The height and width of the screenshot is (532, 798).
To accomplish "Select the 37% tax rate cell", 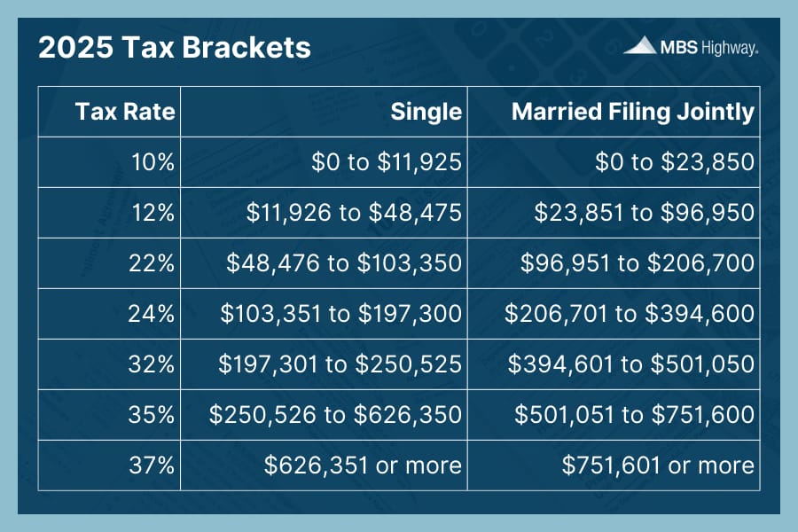I will (x=109, y=465).
